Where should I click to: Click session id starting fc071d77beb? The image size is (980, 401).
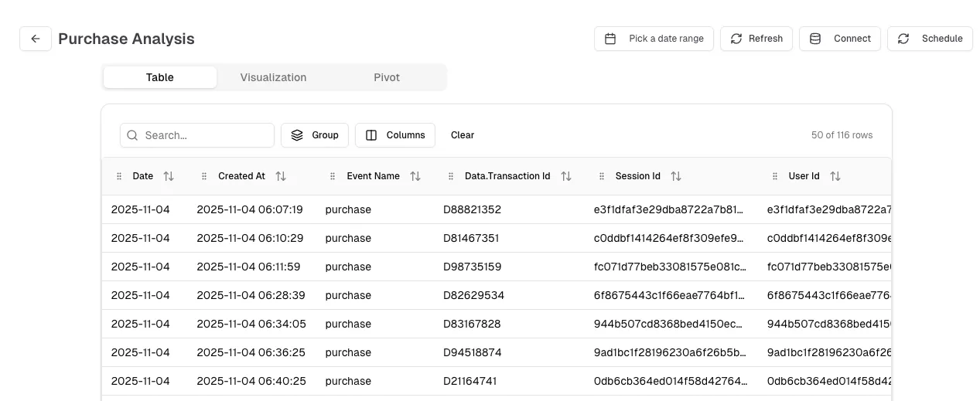click(671, 267)
